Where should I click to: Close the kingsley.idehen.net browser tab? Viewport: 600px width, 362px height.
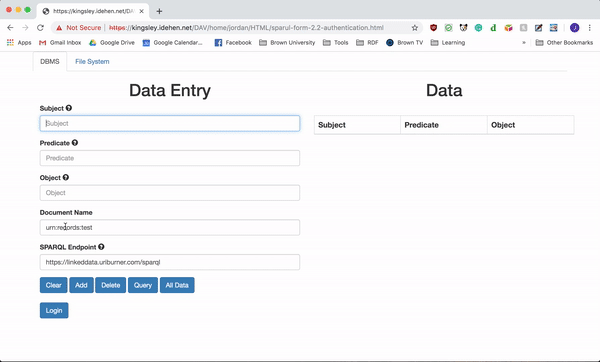142,11
